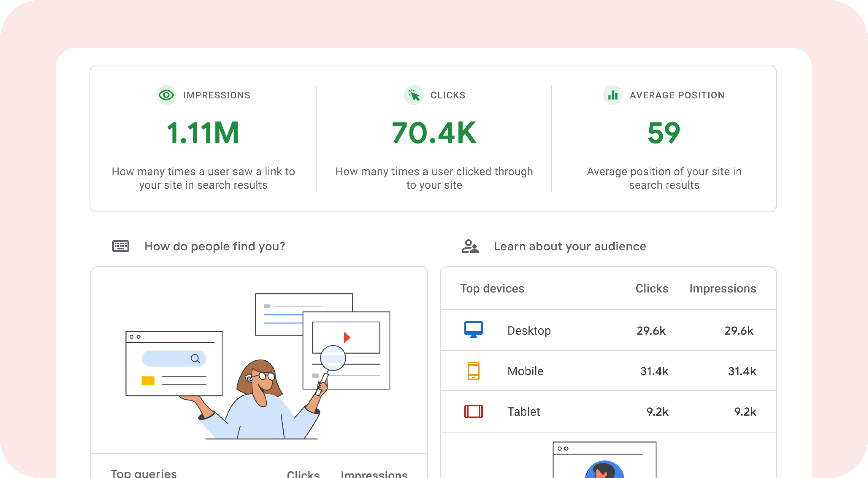This screenshot has height=478, width=868.
Task: Click the 'How do people find you?' heading
Action: pyautogui.click(x=215, y=246)
